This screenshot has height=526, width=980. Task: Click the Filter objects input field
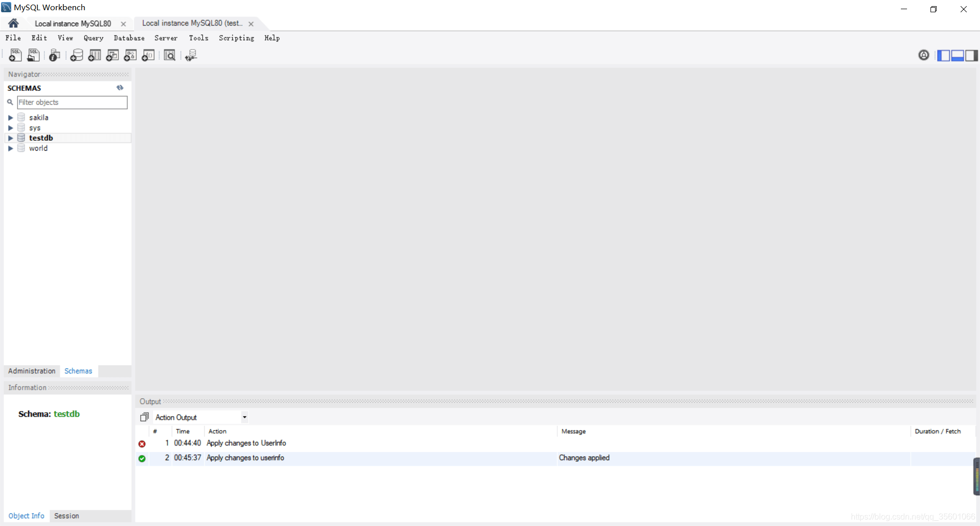pos(72,102)
